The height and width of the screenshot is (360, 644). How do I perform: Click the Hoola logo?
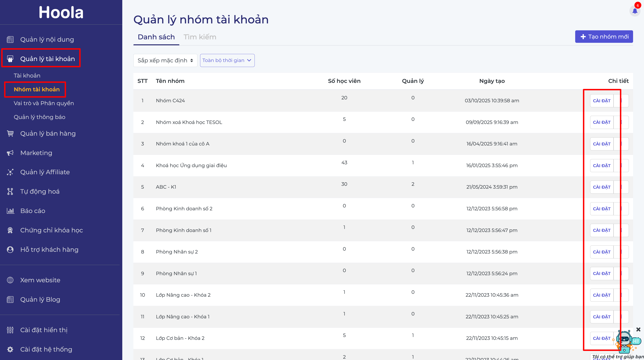(x=61, y=12)
